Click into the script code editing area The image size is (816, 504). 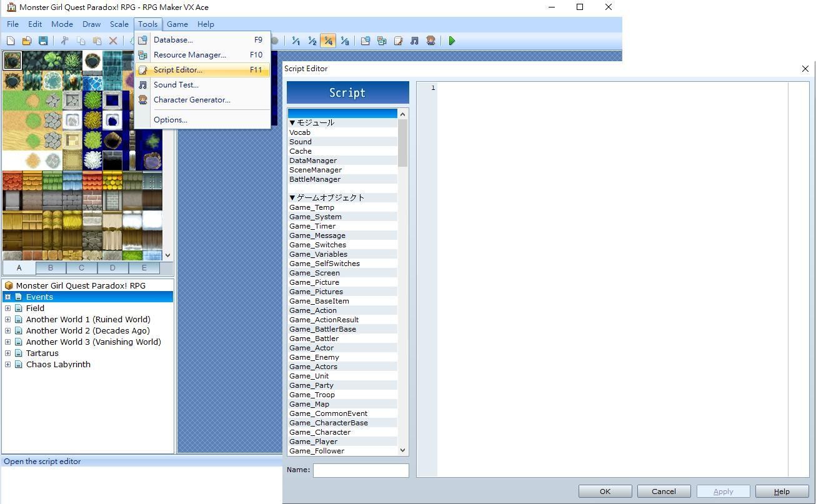pyautogui.click(x=612, y=279)
